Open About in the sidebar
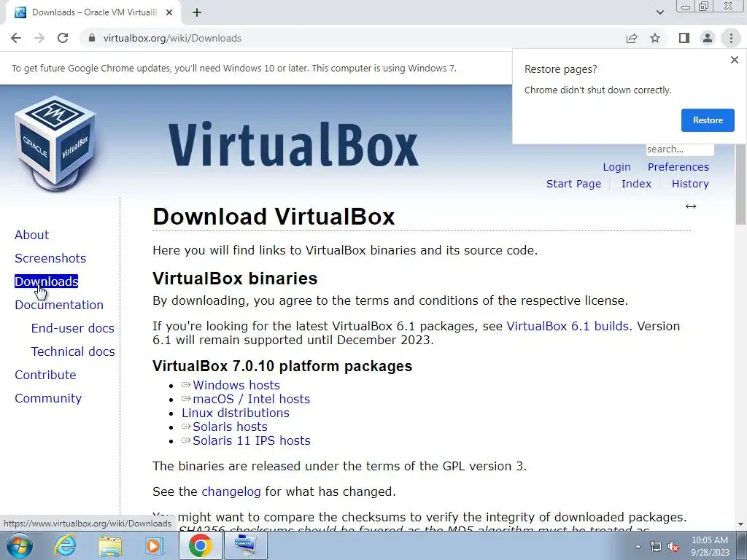 [31, 235]
